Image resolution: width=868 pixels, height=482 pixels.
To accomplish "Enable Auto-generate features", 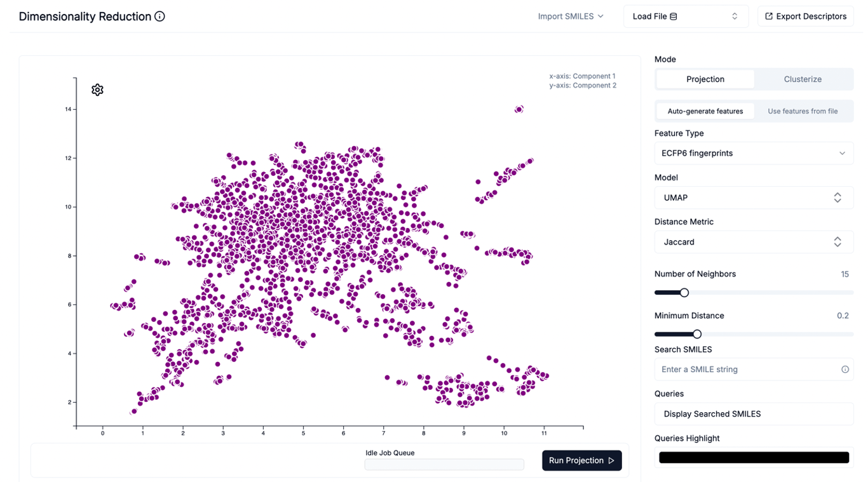I will click(x=705, y=110).
